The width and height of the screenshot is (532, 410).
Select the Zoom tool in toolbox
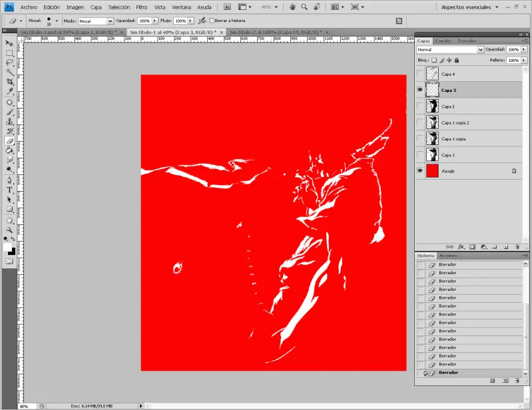(9, 230)
